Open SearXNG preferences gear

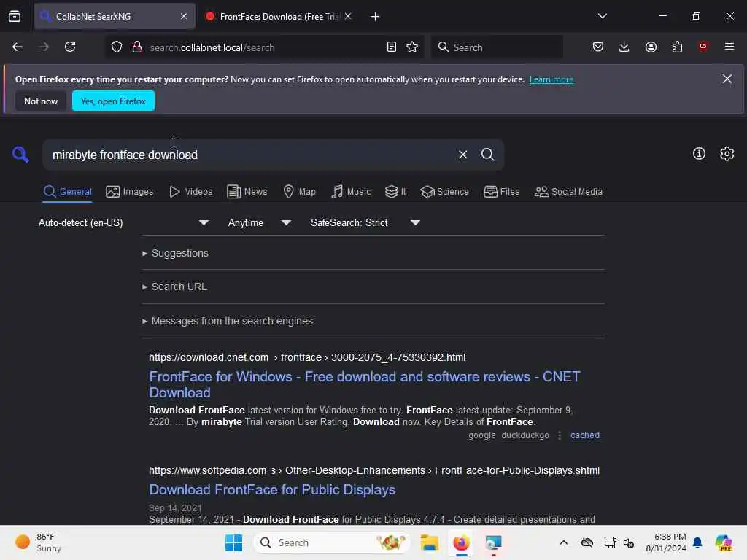tap(727, 153)
